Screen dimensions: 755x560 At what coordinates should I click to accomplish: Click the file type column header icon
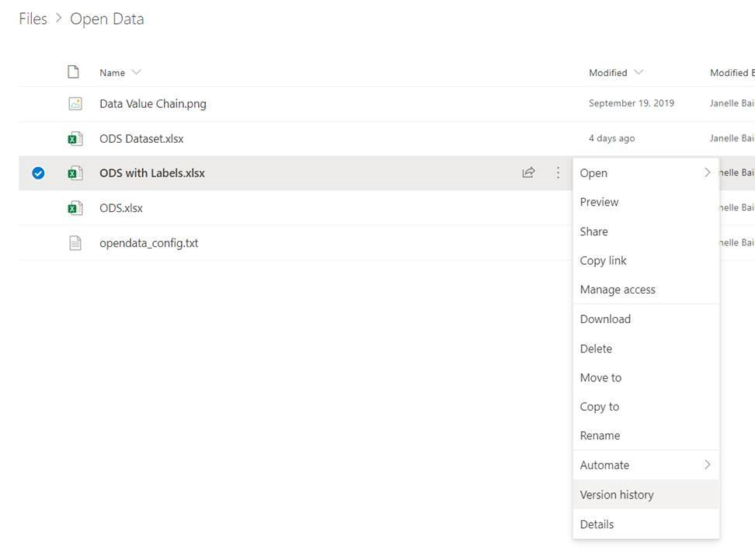[x=73, y=71]
